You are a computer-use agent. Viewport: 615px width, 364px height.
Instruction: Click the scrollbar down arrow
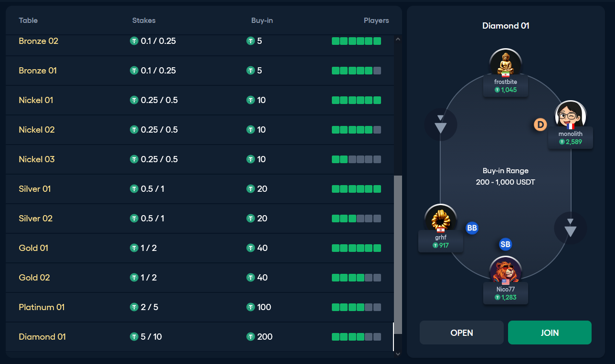(398, 354)
